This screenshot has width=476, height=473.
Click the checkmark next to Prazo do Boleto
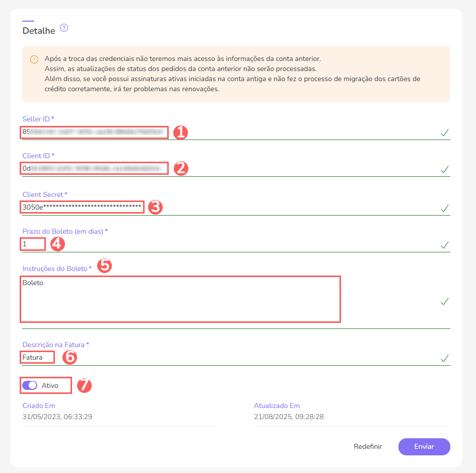444,245
